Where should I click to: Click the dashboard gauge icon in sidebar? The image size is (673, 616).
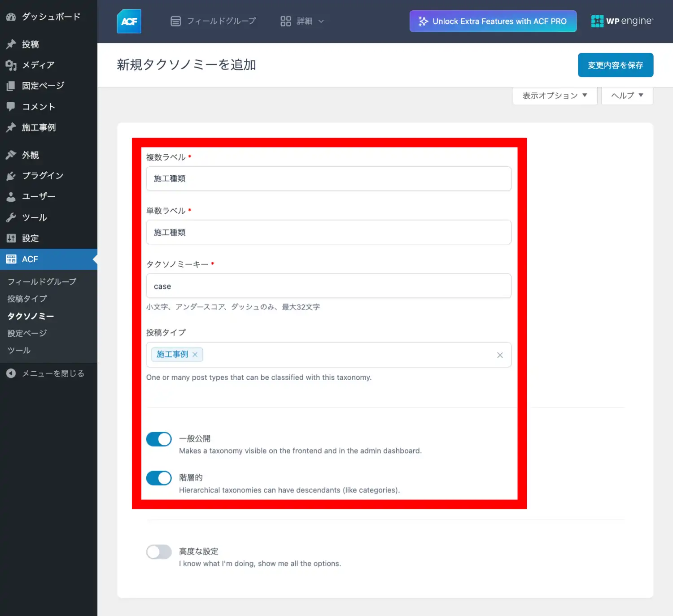coord(11,17)
